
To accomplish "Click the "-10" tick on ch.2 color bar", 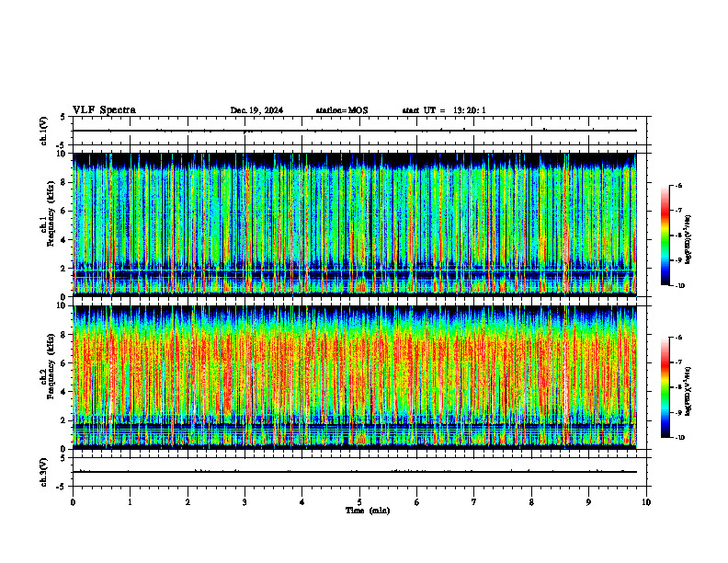I will coord(680,438).
